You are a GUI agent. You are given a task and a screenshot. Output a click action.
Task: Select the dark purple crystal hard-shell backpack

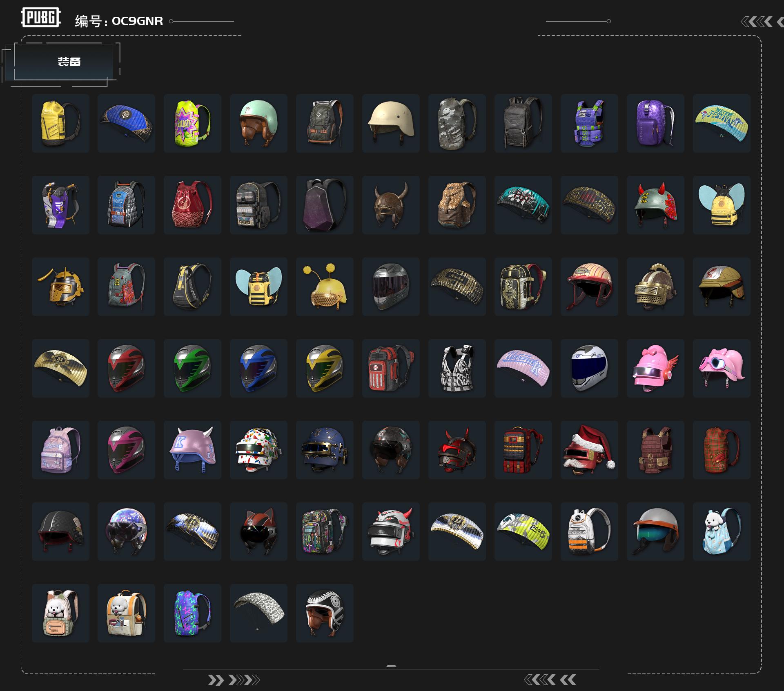[325, 205]
